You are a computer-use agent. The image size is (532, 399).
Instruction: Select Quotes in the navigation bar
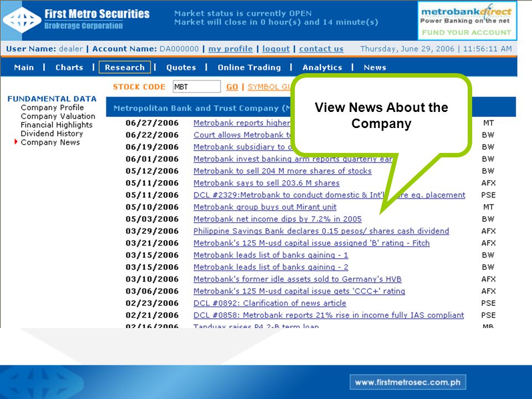click(x=181, y=67)
